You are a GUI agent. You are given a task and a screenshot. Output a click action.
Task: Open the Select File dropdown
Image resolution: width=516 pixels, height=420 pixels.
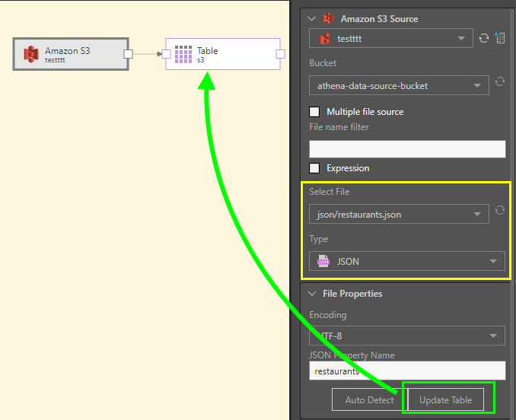pos(399,215)
